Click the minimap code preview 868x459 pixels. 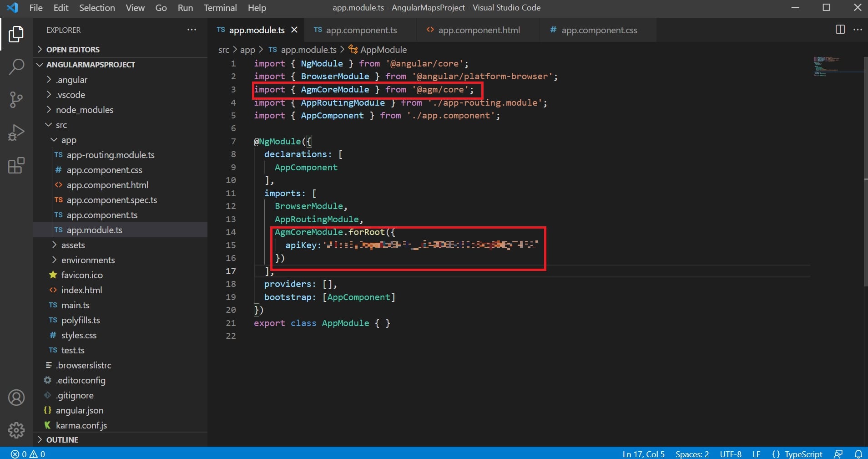pos(826,66)
